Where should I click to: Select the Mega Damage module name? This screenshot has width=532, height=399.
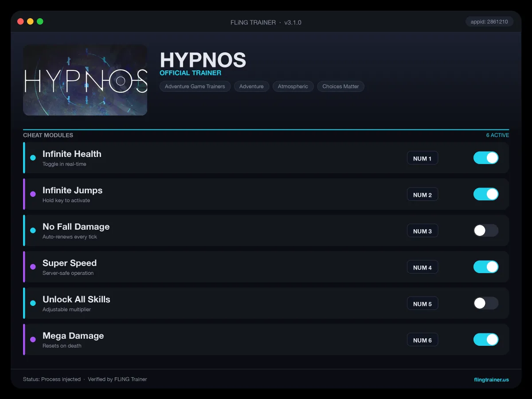[73, 336]
